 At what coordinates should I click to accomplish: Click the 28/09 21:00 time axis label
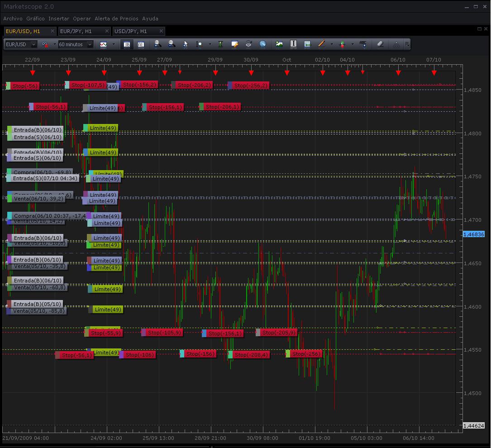tap(210, 438)
